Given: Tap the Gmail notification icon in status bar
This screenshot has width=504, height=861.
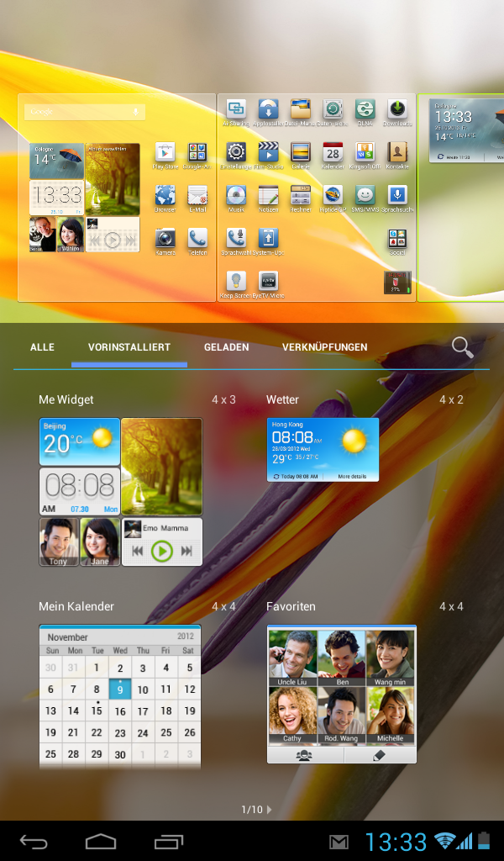Looking at the screenshot, I should (x=339, y=842).
